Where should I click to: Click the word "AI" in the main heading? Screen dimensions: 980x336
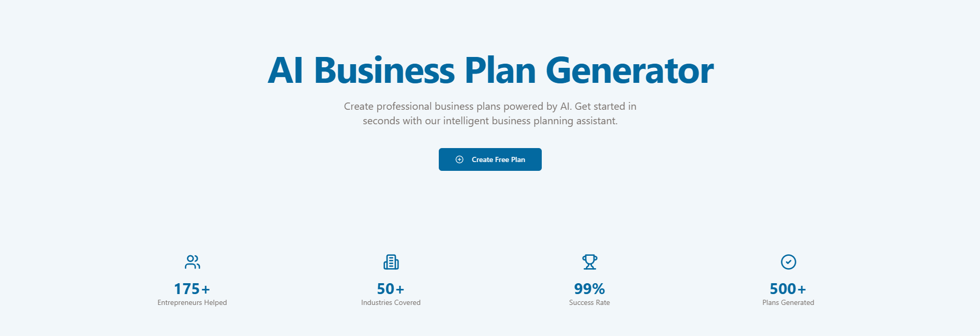[286, 71]
